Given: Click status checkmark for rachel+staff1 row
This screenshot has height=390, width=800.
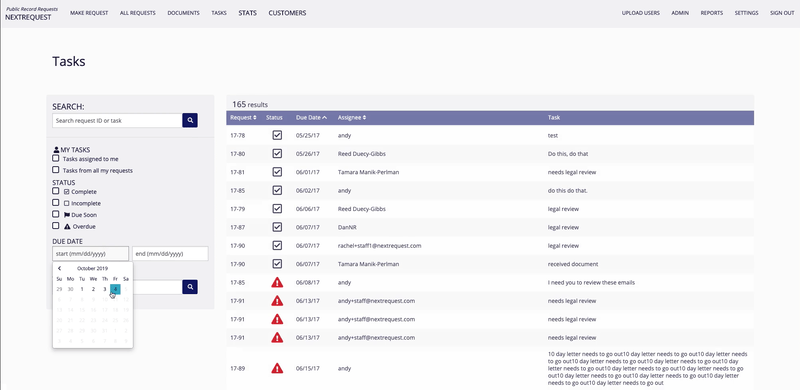Looking at the screenshot, I should 277,246.
